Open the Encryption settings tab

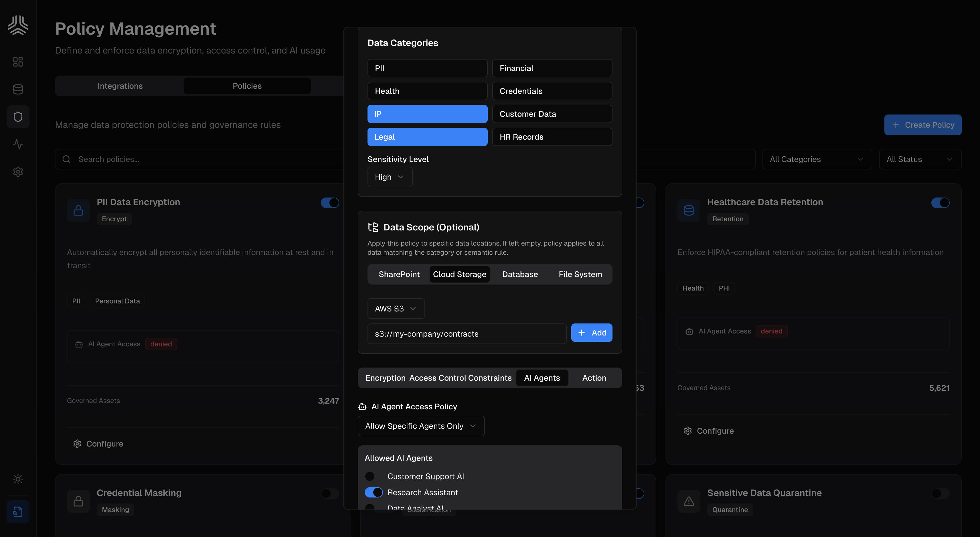tap(385, 378)
